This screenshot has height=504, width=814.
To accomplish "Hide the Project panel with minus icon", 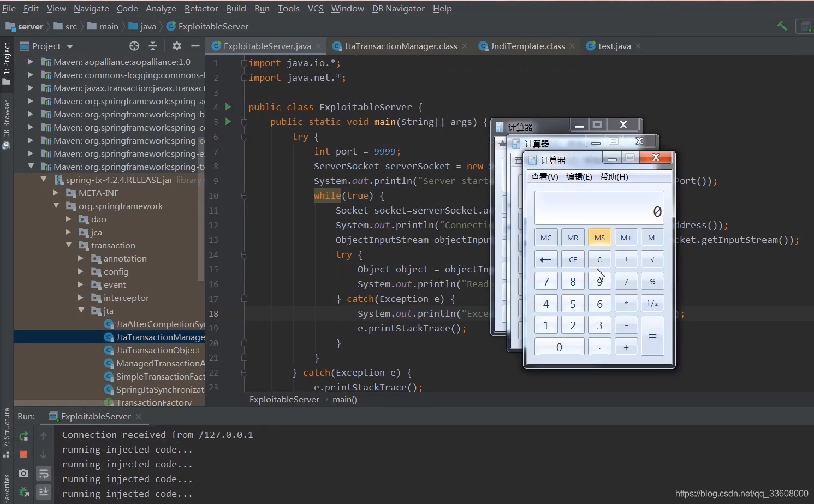I will tap(195, 46).
